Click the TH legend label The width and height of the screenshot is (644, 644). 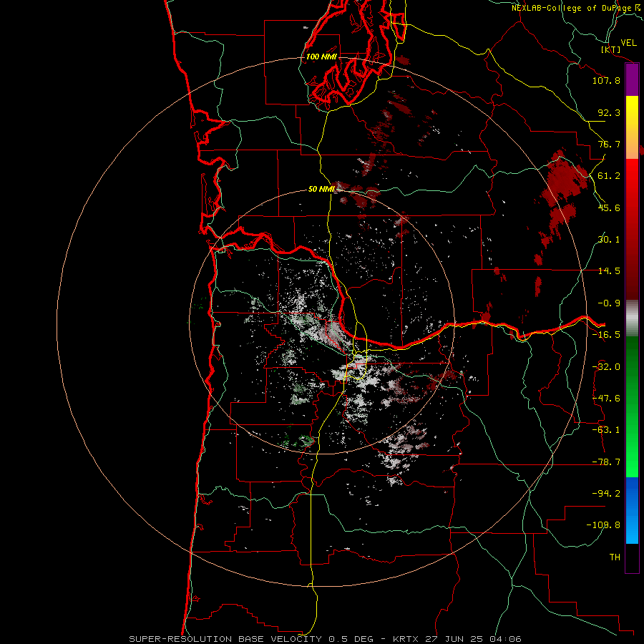(x=615, y=557)
